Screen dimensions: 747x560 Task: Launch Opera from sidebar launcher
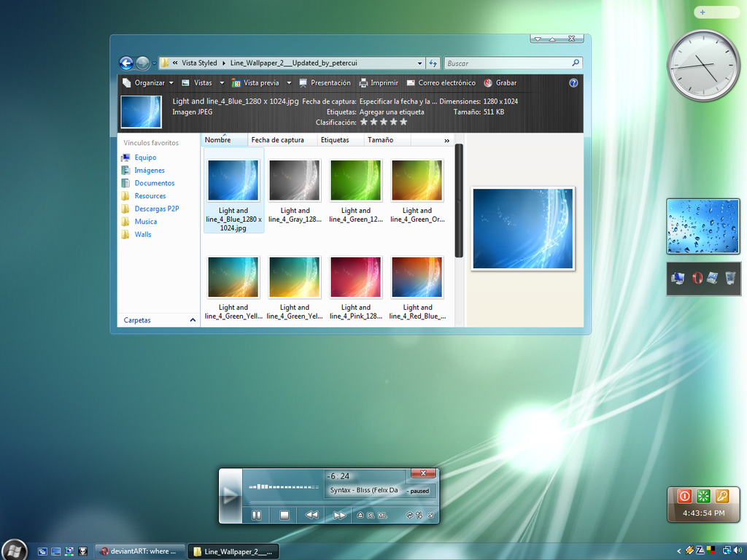697,278
